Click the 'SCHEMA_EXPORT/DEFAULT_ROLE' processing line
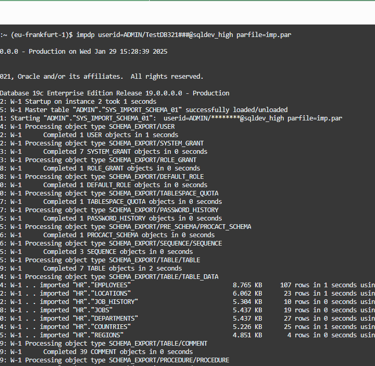Viewport: 375px width, 366px height. click(x=102, y=176)
